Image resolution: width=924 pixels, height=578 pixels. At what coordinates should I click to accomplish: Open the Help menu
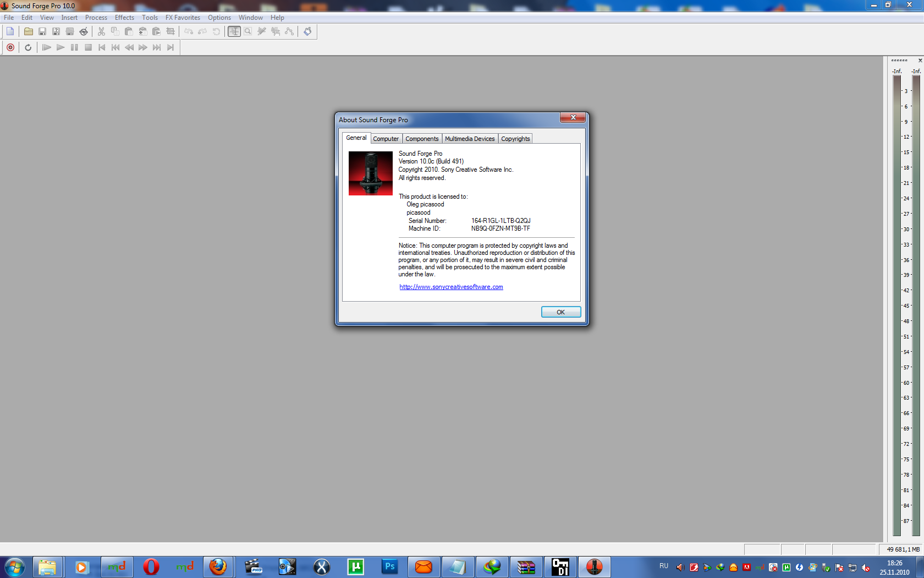click(x=277, y=18)
